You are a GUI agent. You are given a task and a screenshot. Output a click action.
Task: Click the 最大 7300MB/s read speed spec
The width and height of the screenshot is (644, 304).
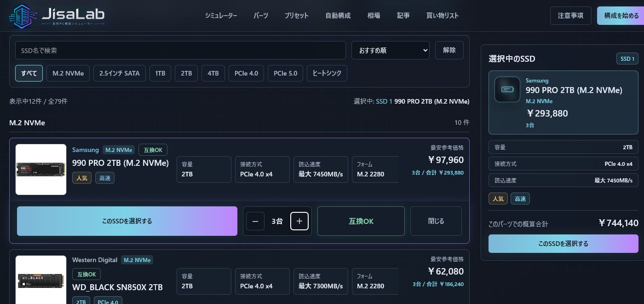[x=321, y=286]
